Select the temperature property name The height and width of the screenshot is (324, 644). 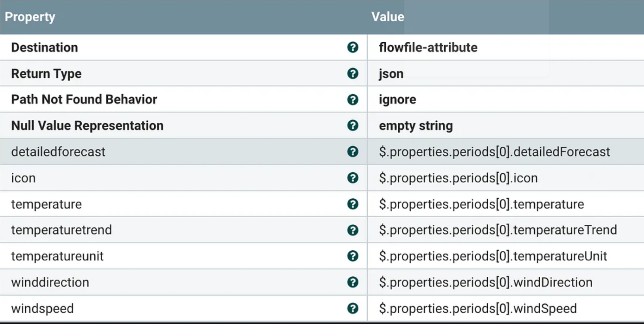point(46,204)
